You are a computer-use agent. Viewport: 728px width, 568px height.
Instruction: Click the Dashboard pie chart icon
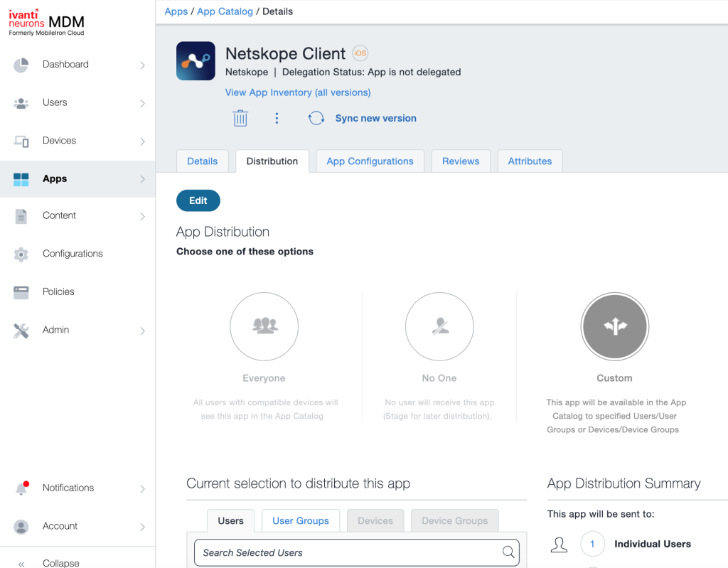click(x=21, y=65)
